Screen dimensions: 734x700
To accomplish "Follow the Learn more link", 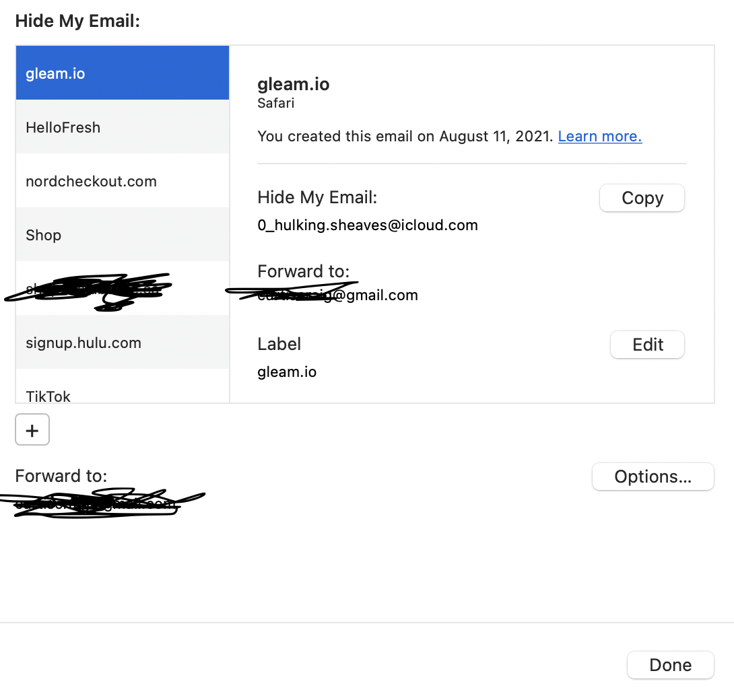I will (x=599, y=136).
